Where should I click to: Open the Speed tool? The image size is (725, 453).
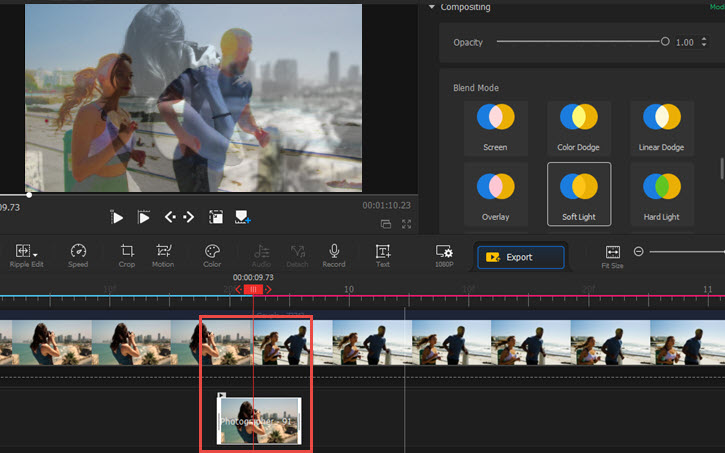78,252
